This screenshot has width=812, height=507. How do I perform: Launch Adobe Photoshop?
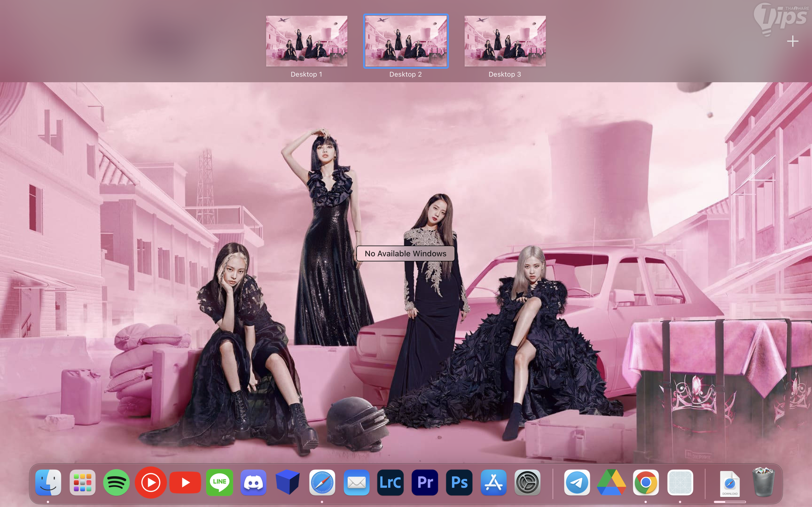click(x=459, y=482)
